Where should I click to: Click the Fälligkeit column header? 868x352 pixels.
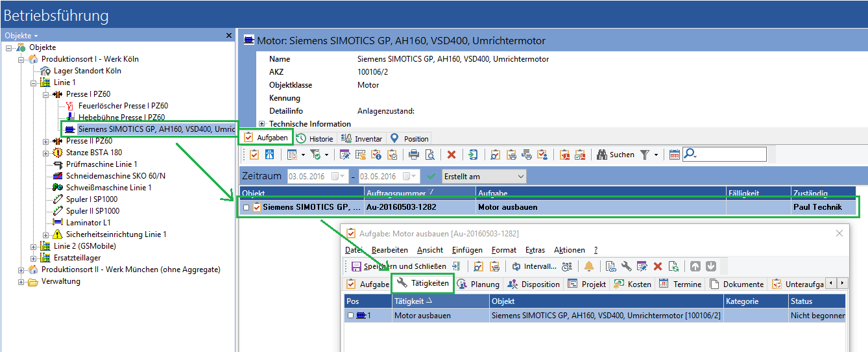[x=758, y=194]
